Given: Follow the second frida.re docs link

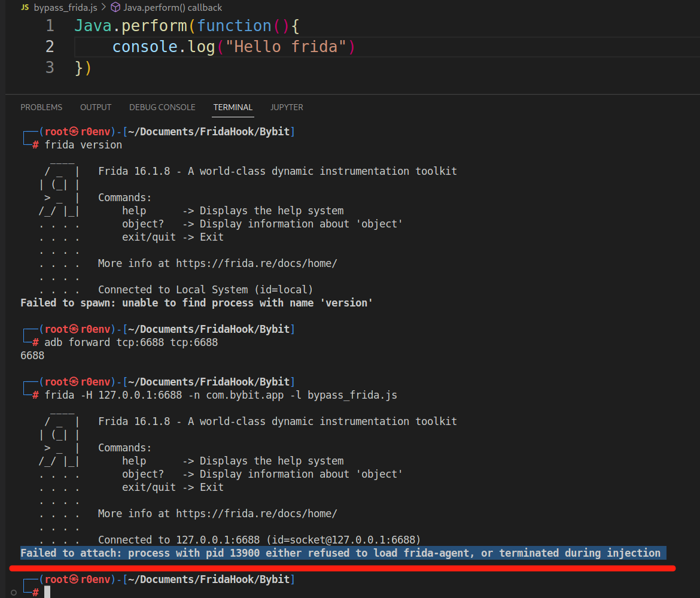Looking at the screenshot, I should coord(256,514).
